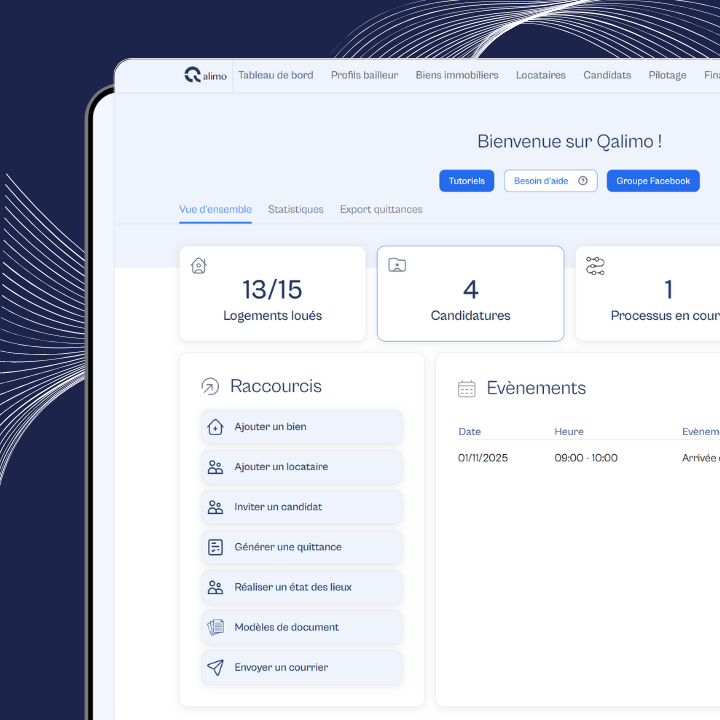This screenshot has height=720, width=720.
Task: Go to the Locataires menu item
Action: click(x=540, y=75)
